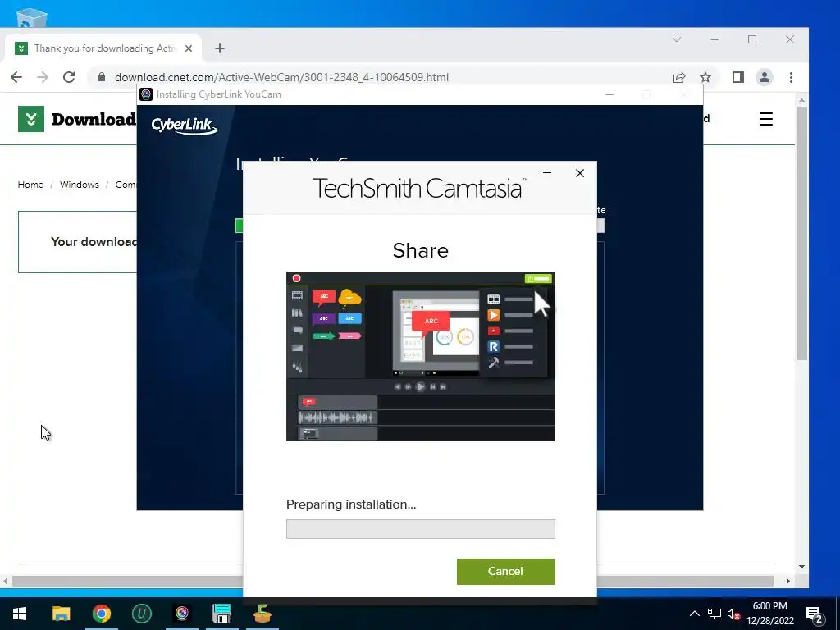Viewport: 840px width, 630px height.
Task: Open the clock showing 6:00 PM
Action: tap(770, 614)
